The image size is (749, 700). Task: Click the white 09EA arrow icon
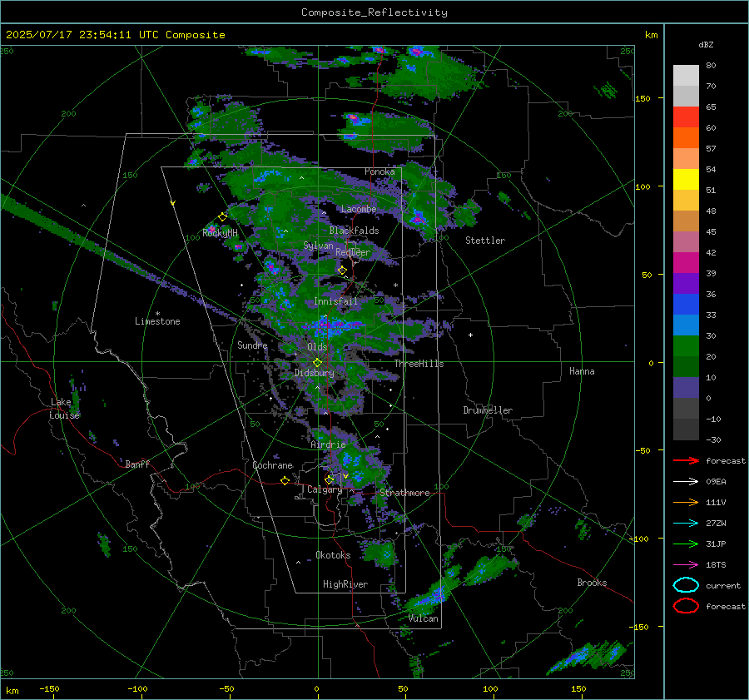(686, 481)
